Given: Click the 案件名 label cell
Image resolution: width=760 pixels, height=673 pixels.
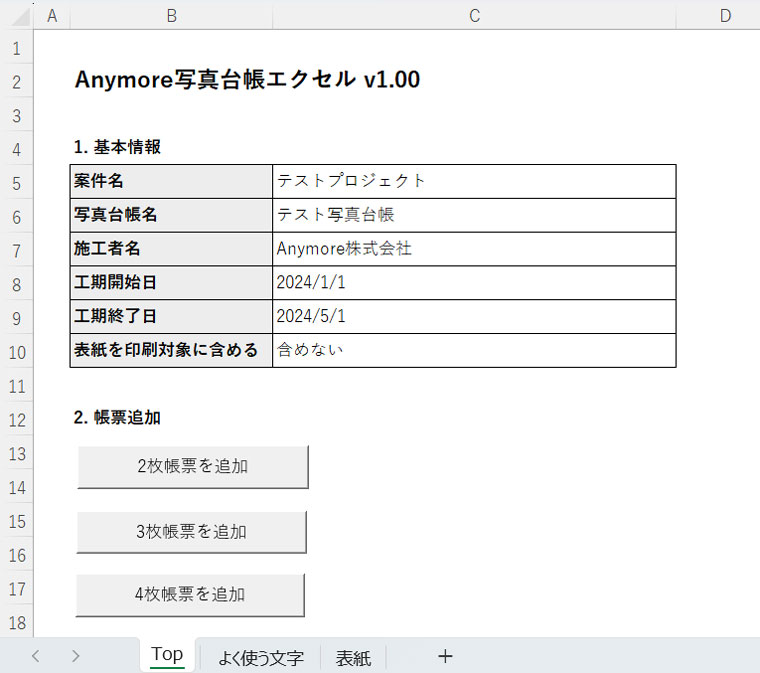Looking at the screenshot, I should (x=171, y=182).
